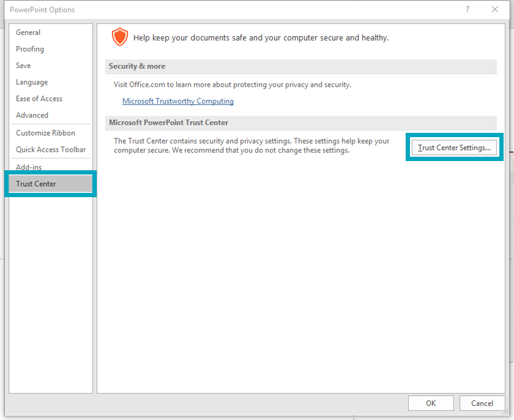Click the 'Help keep your documents safe' text

click(x=261, y=38)
